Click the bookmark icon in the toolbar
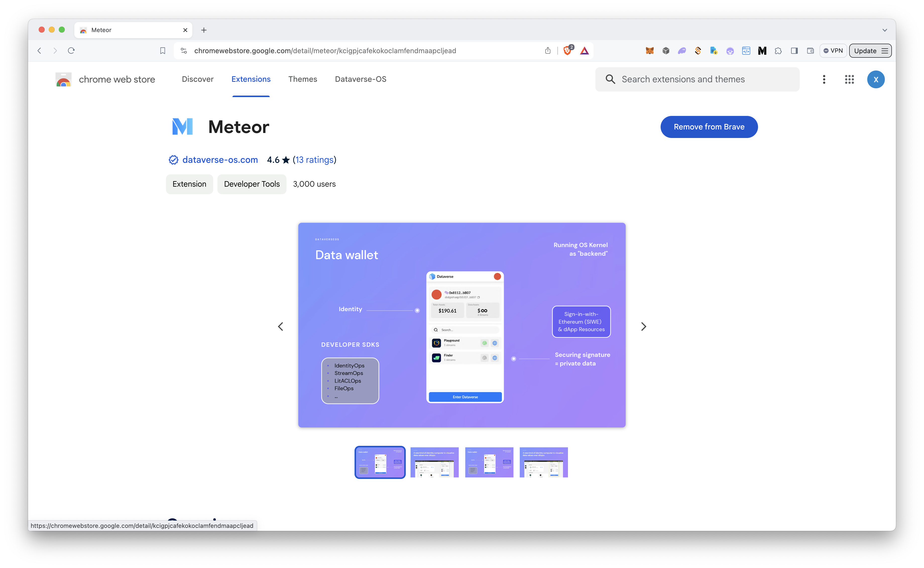The image size is (924, 568). [x=162, y=50]
